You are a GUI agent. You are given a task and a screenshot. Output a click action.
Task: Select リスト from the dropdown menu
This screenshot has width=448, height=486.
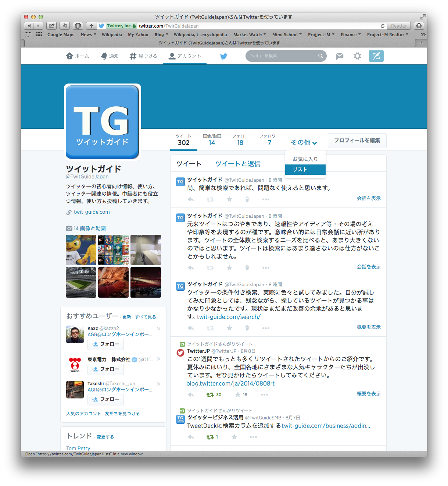point(305,169)
